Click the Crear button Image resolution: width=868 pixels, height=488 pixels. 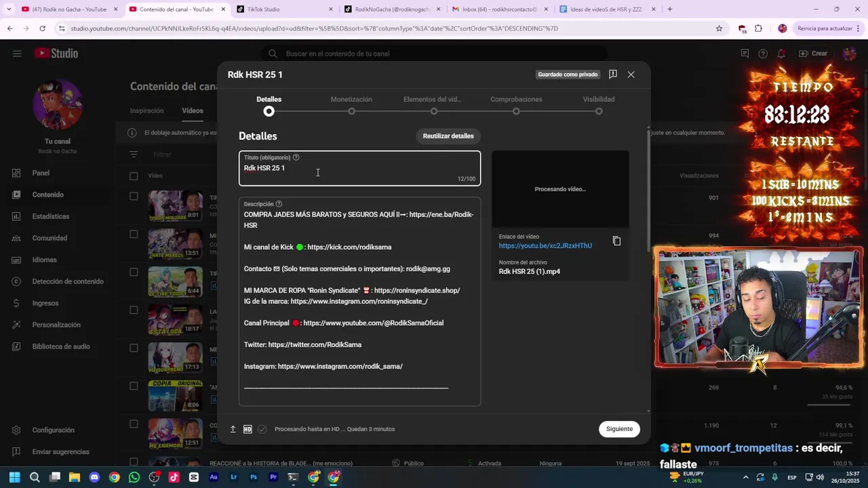tap(813, 54)
